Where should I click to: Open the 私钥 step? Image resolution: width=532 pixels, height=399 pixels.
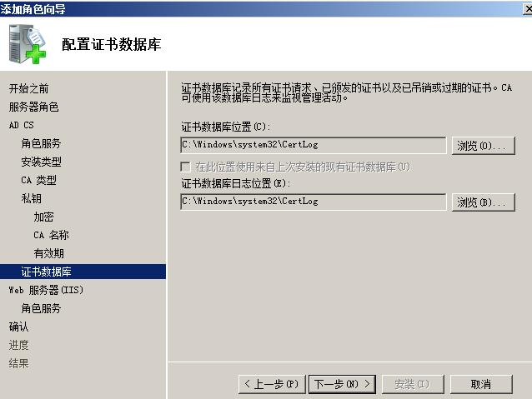tap(31, 198)
